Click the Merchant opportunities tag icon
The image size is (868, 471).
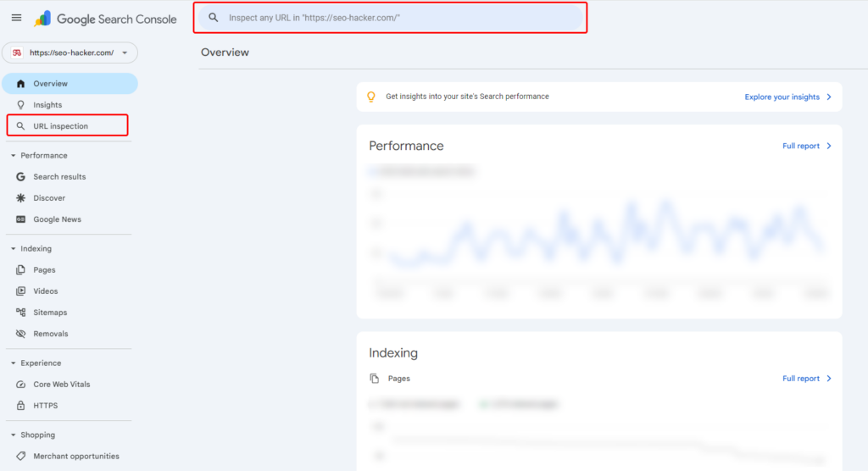[x=21, y=457]
